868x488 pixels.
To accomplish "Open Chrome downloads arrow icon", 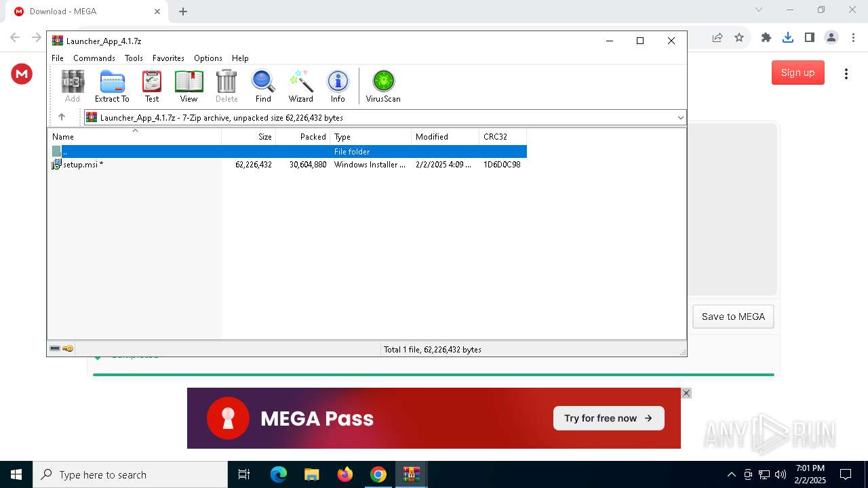I will (x=788, y=37).
